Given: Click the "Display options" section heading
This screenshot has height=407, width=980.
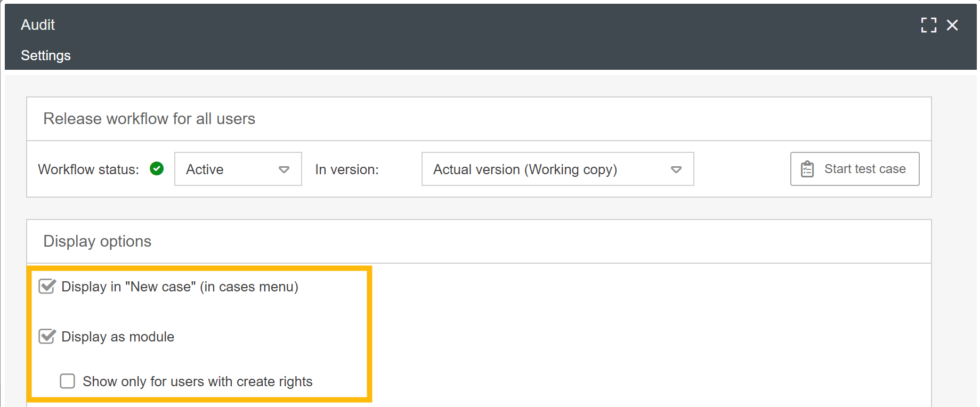Looking at the screenshot, I should pos(98,241).
